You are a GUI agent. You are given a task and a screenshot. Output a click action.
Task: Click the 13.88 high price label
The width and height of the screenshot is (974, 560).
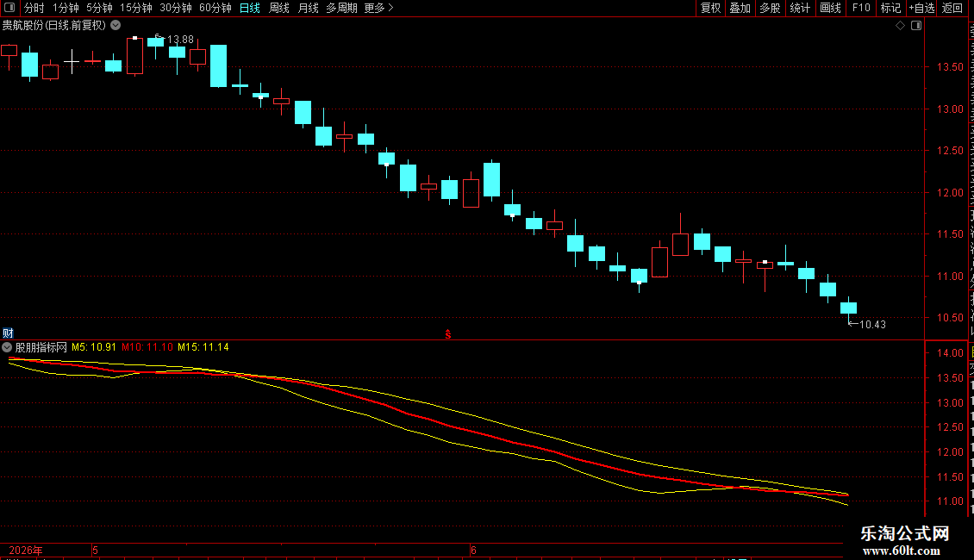180,39
